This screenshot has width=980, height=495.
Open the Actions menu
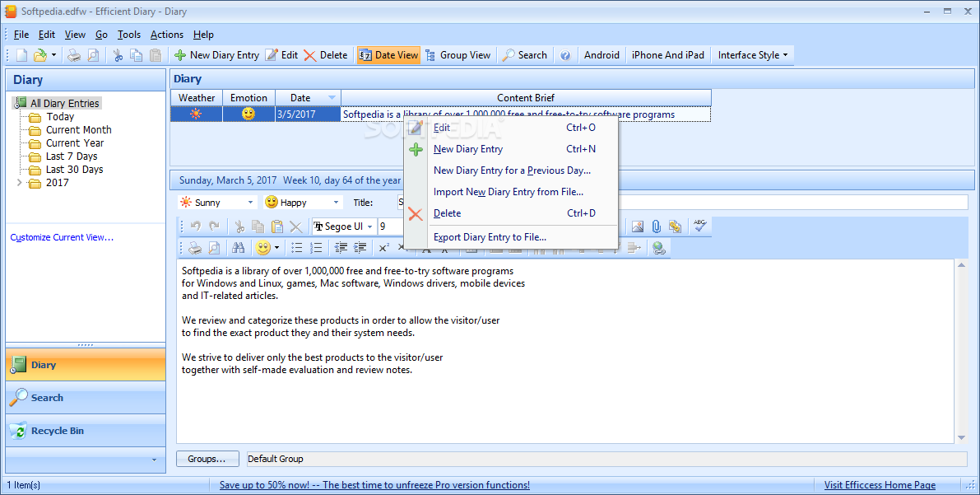(x=167, y=35)
